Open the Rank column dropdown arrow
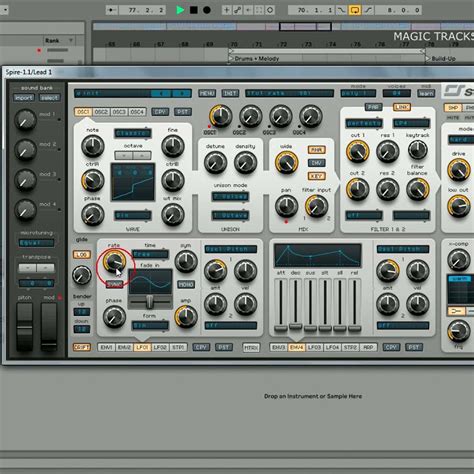 [71, 41]
